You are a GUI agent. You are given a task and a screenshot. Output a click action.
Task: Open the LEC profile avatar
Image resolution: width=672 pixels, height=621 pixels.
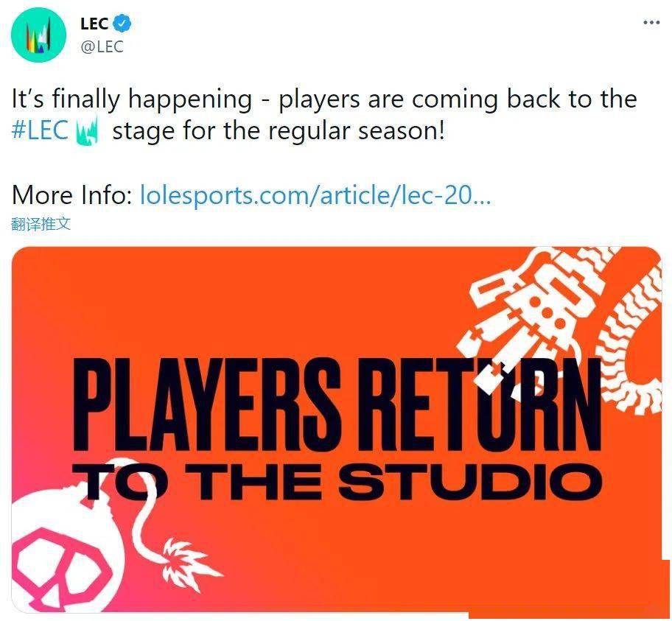coord(38,35)
